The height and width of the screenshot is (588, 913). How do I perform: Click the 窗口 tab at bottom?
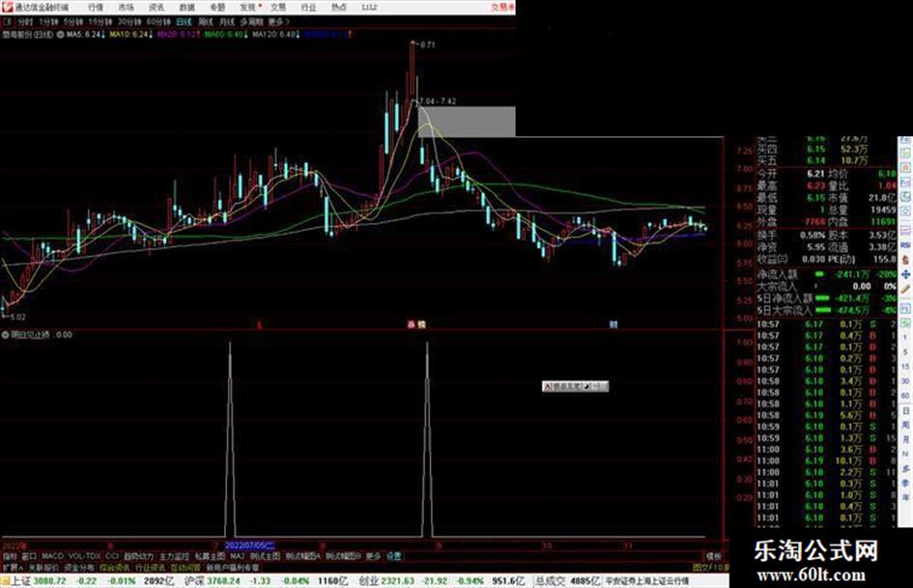(x=29, y=556)
